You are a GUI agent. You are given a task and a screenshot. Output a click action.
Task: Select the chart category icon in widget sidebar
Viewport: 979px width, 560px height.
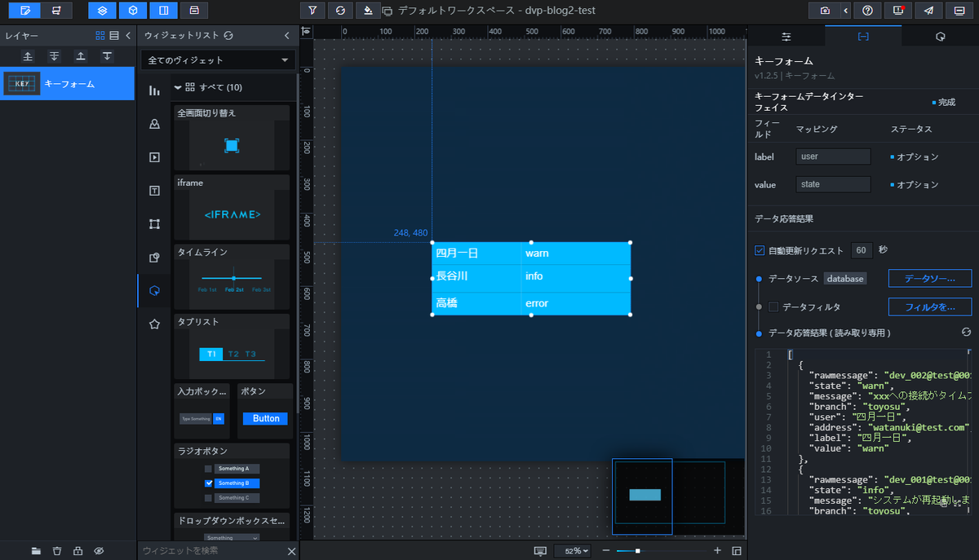(154, 90)
